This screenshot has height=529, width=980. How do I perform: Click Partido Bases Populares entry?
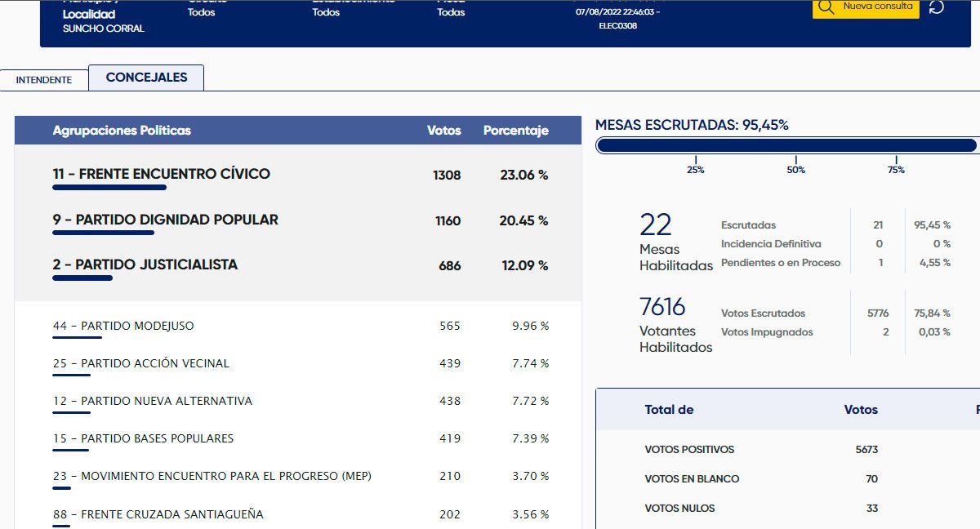[x=143, y=438]
